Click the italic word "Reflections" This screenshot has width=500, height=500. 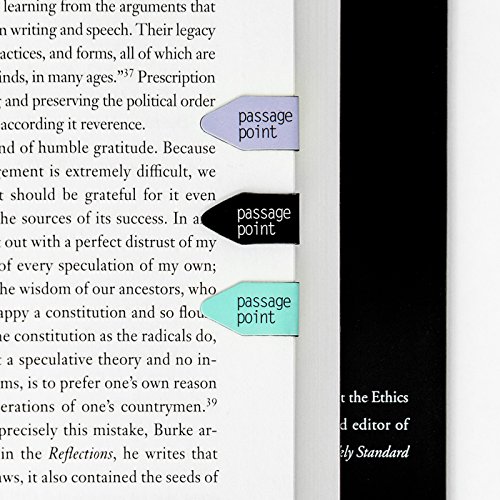[80, 454]
